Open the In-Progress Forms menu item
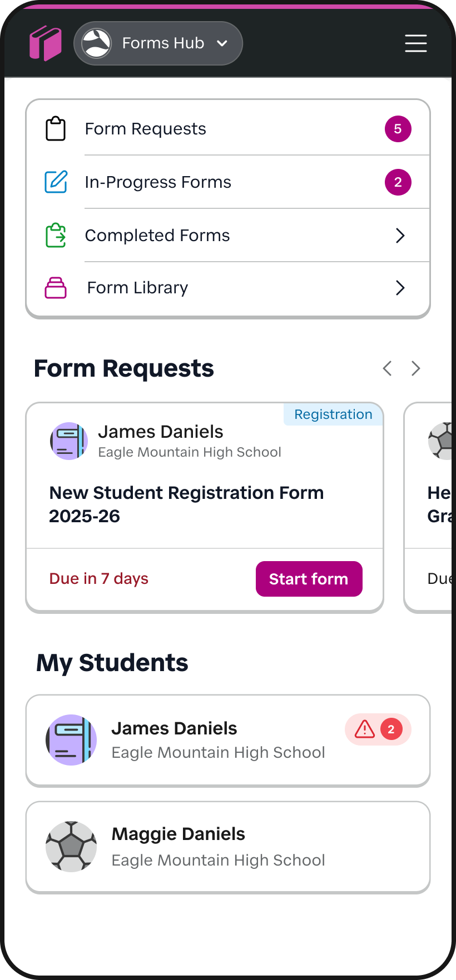This screenshot has height=980, width=456. click(158, 182)
